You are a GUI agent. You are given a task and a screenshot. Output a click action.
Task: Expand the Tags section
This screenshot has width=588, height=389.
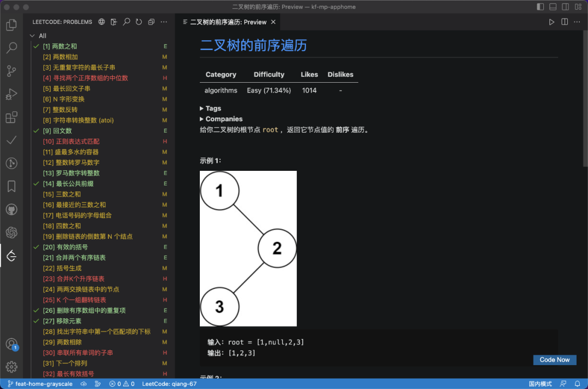pos(210,108)
